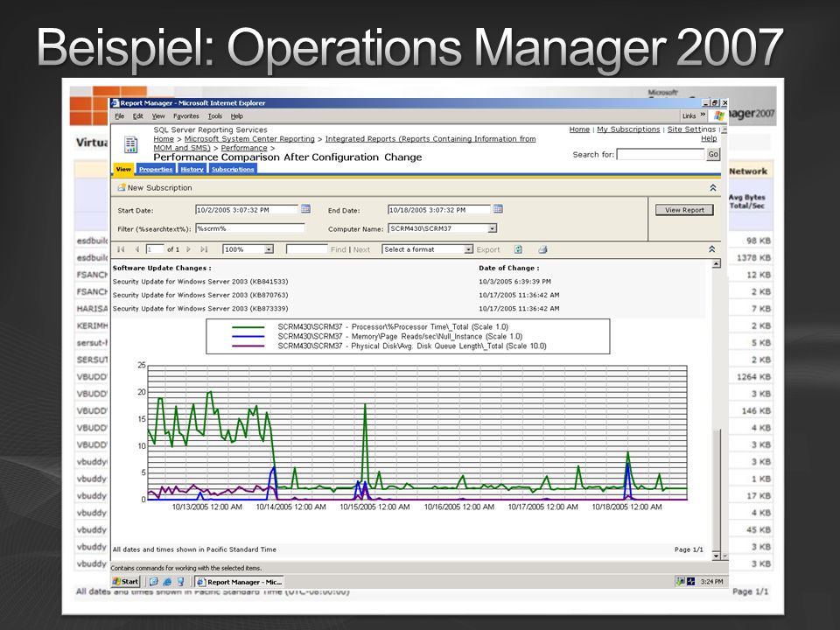Click the New Subscription icon
The height and width of the screenshot is (630, 840).
[122, 187]
